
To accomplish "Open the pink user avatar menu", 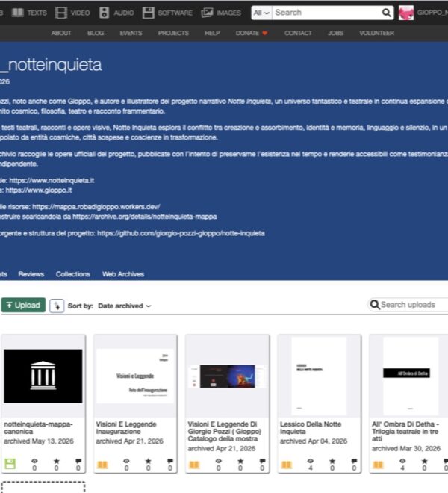I will [406, 13].
